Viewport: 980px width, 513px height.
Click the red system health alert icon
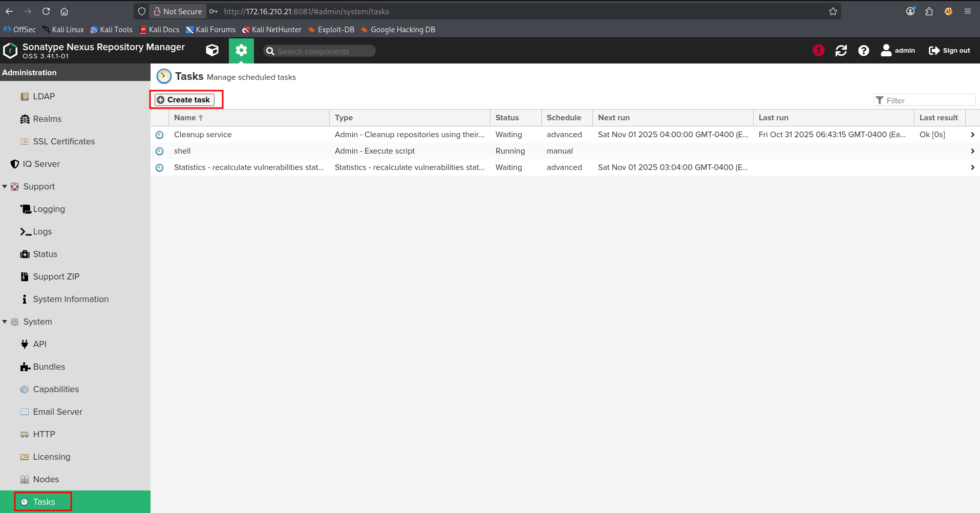click(x=818, y=50)
